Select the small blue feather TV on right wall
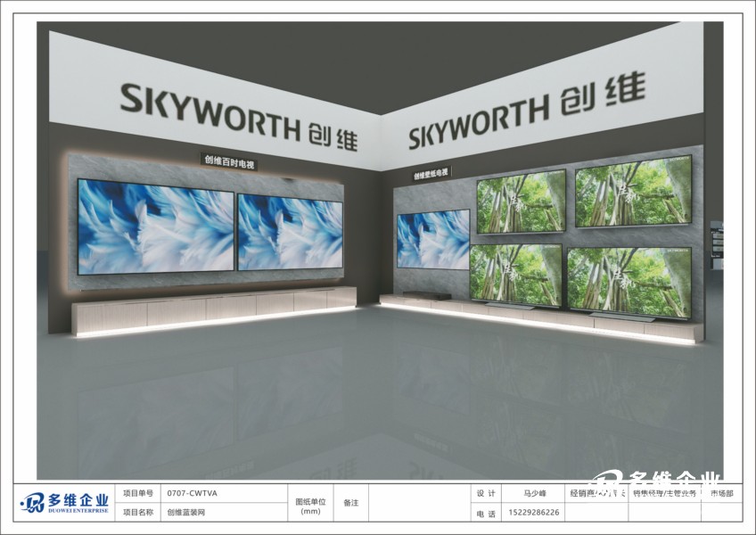Image resolution: width=756 pixels, height=535 pixels. (433, 239)
